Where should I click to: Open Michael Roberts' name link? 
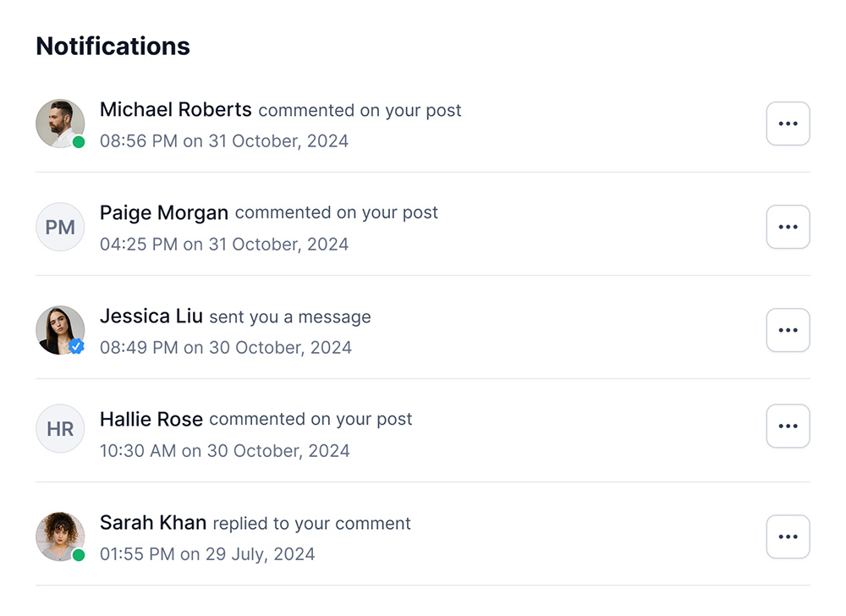coord(175,109)
